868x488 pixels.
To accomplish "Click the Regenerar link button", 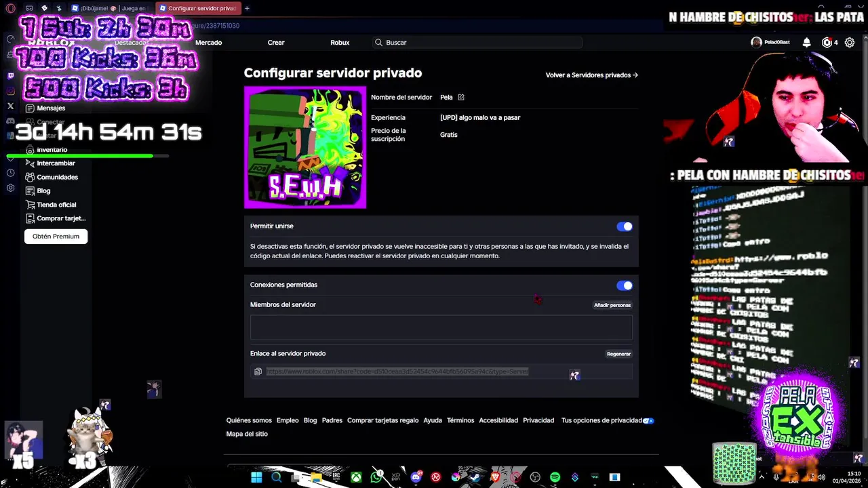I will [x=618, y=354].
